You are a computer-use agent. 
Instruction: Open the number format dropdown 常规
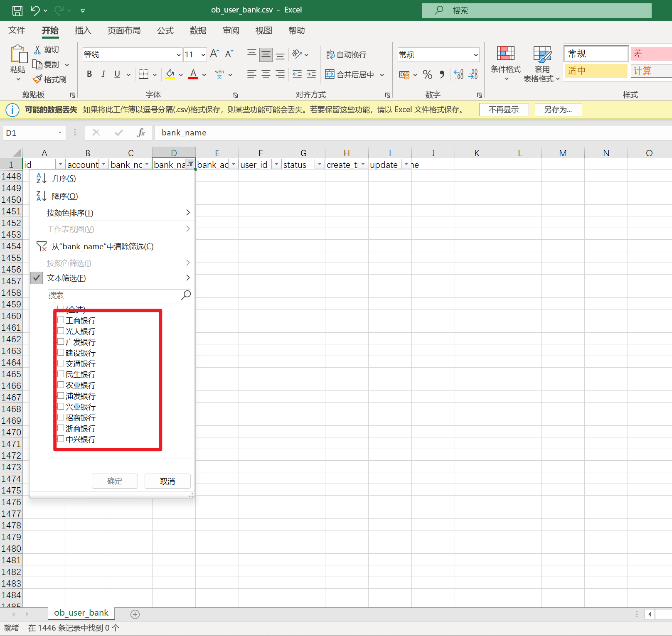pos(476,54)
